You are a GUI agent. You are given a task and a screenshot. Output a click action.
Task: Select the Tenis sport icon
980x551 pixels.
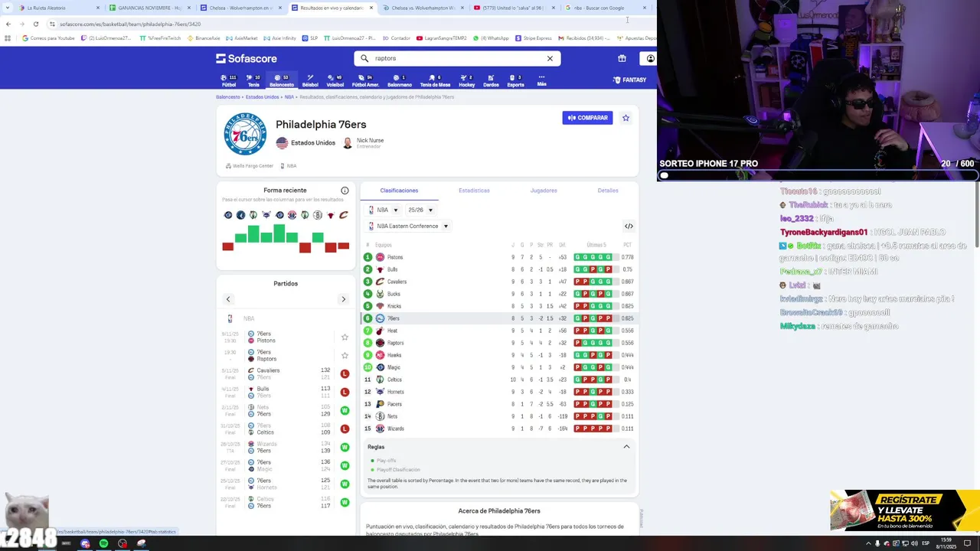click(253, 80)
